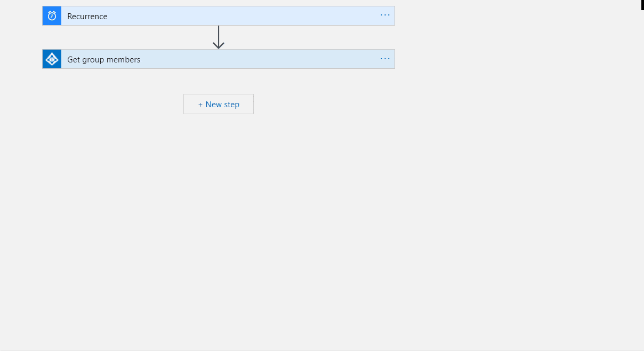Open the ellipsis menu on the Recurrence card

coord(385,15)
